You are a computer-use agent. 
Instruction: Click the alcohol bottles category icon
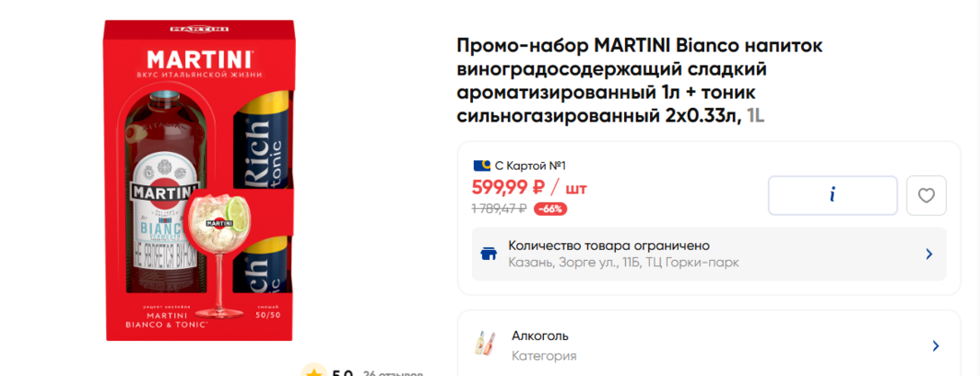485,345
